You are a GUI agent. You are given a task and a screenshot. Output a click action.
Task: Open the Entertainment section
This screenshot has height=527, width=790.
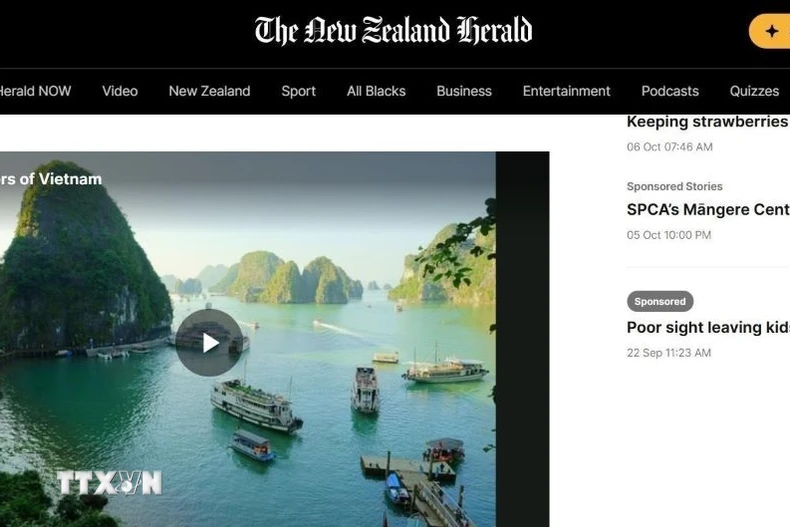[x=566, y=91]
